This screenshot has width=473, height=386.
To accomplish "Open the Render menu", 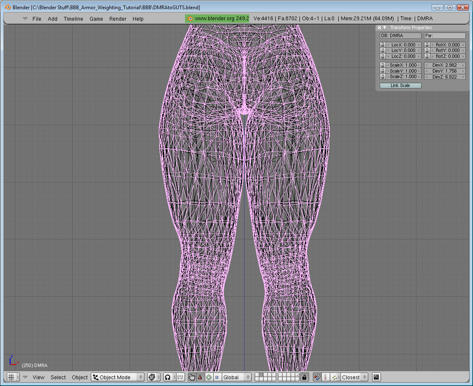I will click(x=118, y=19).
